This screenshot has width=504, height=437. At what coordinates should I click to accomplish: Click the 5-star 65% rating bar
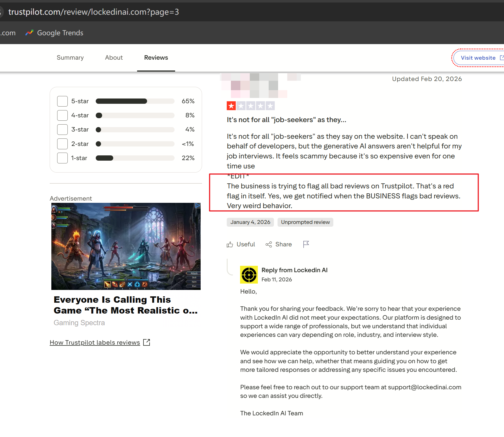(135, 101)
